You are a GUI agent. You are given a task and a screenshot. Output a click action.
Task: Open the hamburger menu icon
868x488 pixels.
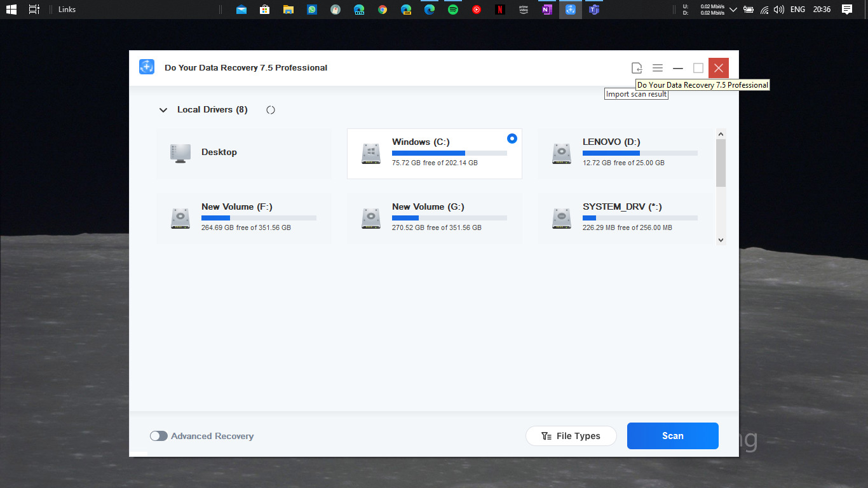click(657, 67)
